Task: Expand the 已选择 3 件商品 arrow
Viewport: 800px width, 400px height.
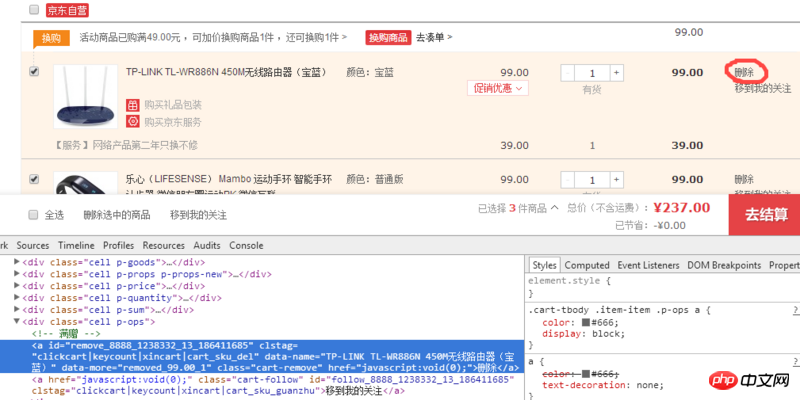Action: pyautogui.click(x=555, y=208)
